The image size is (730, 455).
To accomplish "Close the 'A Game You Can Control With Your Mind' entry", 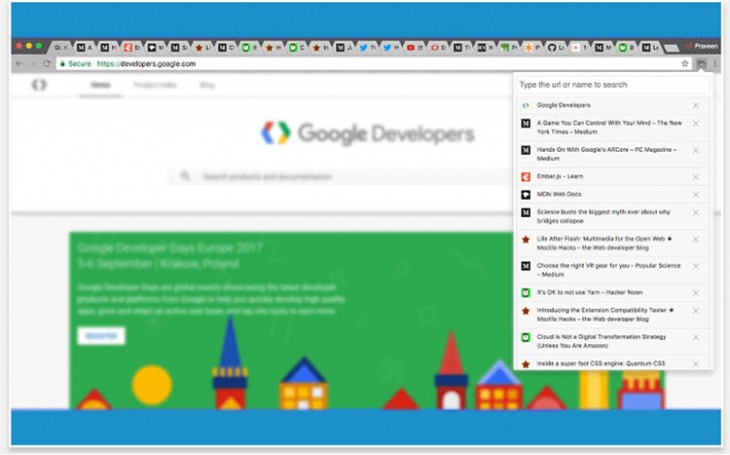I will pyautogui.click(x=696, y=123).
